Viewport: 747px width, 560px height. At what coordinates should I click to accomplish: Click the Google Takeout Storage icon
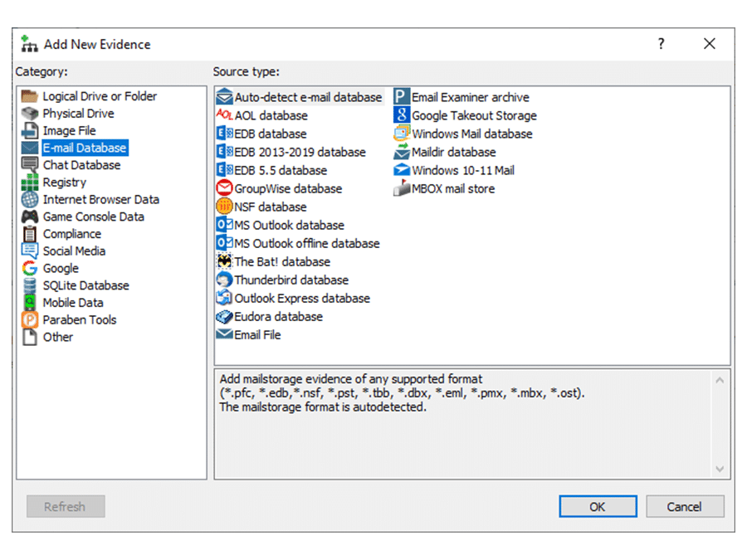402,115
